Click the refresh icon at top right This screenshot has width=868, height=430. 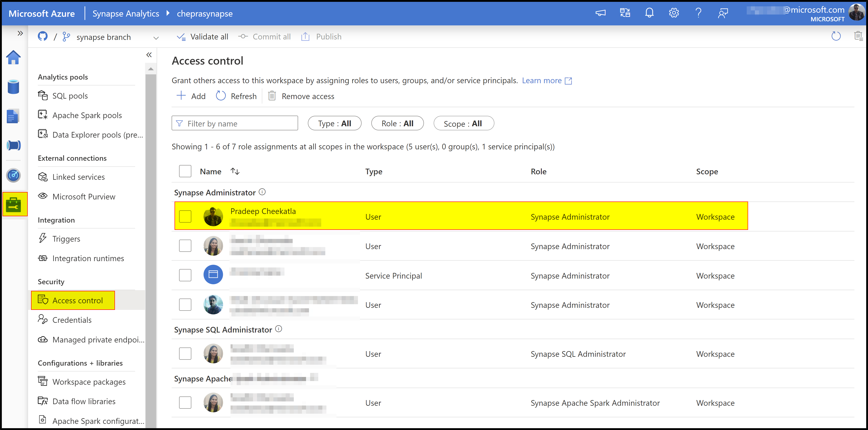click(x=836, y=36)
